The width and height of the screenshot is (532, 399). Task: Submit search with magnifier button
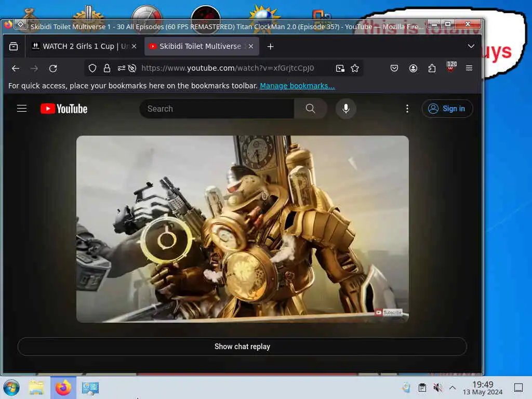(311, 109)
